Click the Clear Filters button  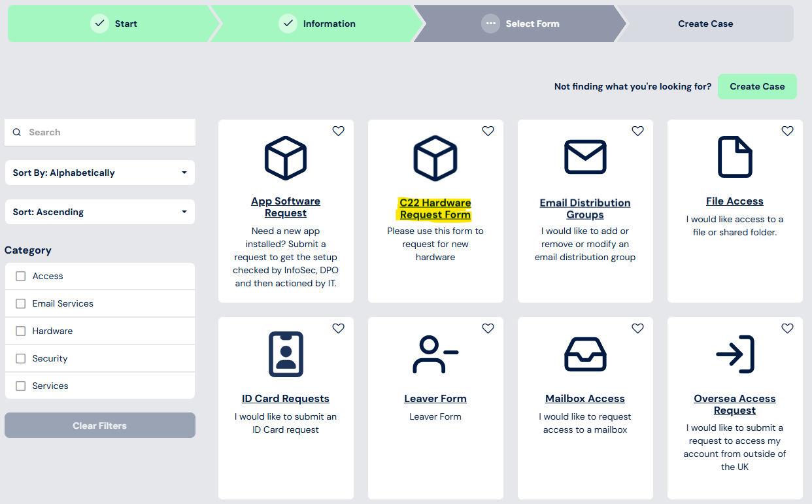click(99, 426)
